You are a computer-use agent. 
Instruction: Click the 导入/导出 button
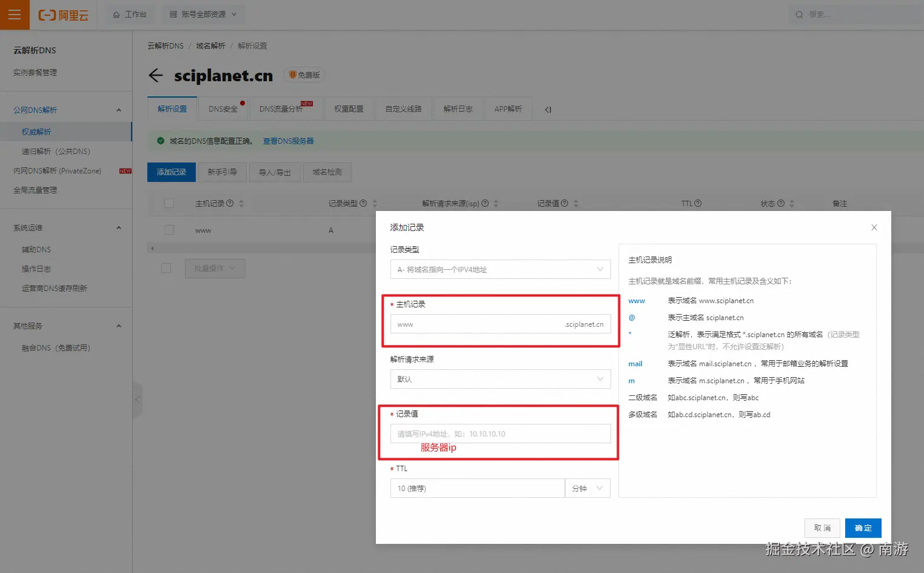click(x=275, y=172)
